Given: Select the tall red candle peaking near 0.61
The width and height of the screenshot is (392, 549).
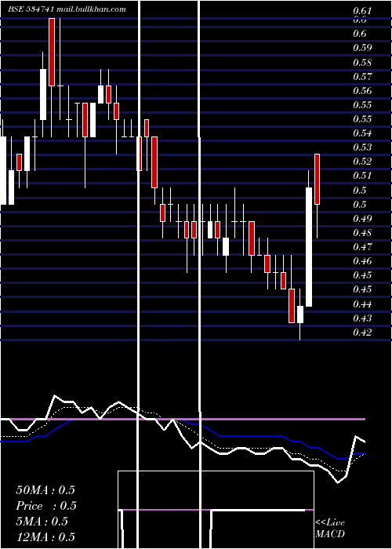Looking at the screenshot, I should [x=52, y=53].
